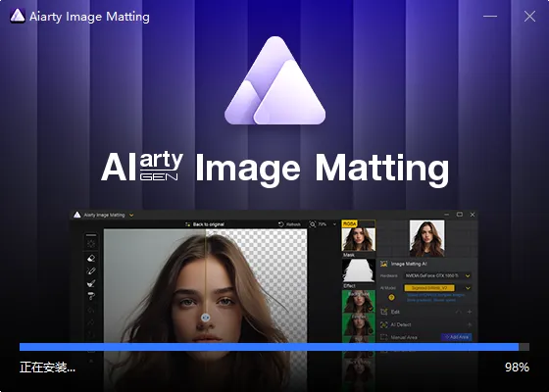The image size is (549, 392).
Task: Click the Edit icon in the side panel
Action: point(384,312)
